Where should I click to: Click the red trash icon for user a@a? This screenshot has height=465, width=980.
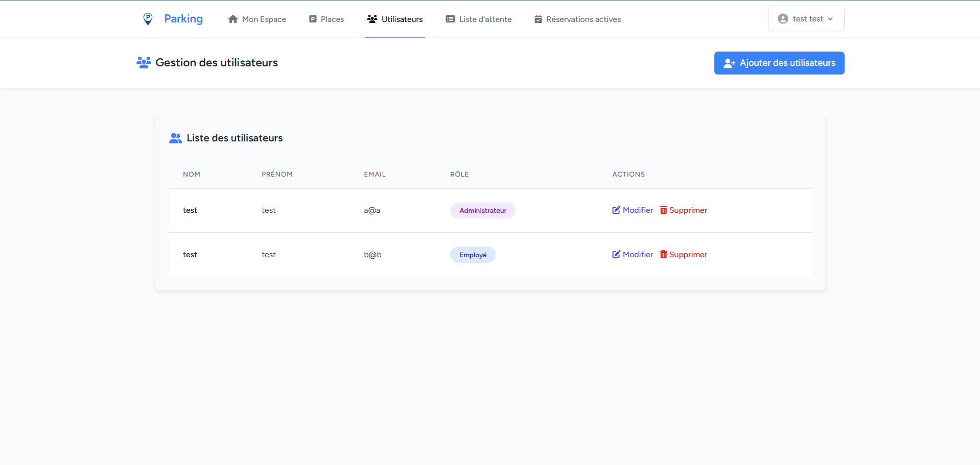pos(663,210)
